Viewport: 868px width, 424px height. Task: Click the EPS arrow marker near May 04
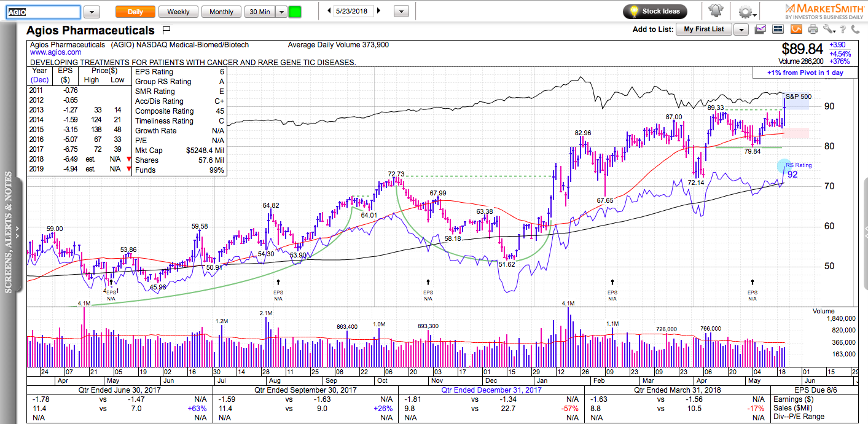click(753, 281)
